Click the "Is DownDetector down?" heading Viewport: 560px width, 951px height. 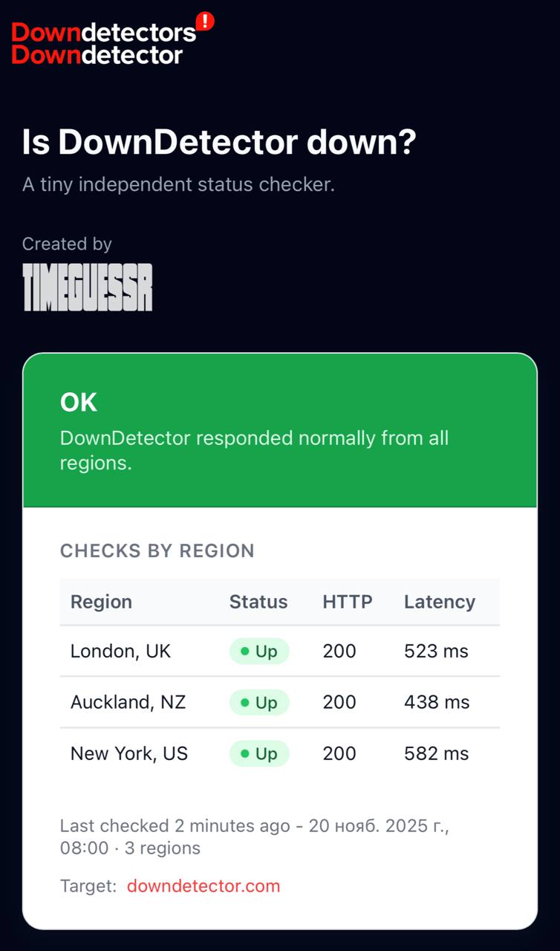point(219,141)
